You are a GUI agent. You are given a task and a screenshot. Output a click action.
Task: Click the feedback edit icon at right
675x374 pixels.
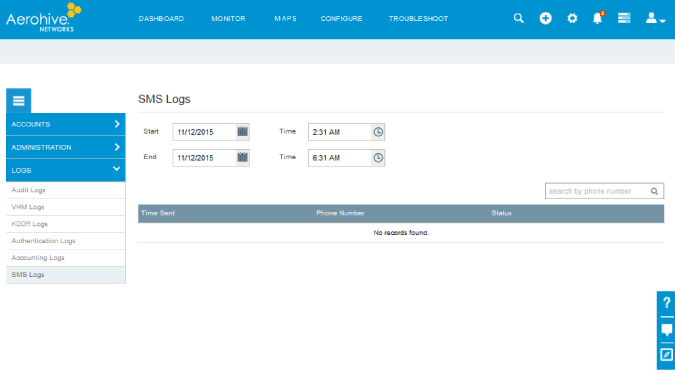pos(666,355)
